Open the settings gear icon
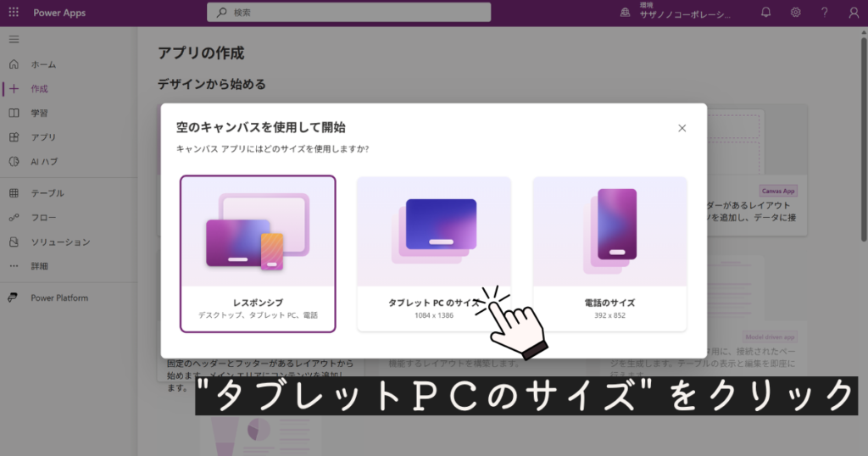Screen dimensions: 868x456 (796, 13)
